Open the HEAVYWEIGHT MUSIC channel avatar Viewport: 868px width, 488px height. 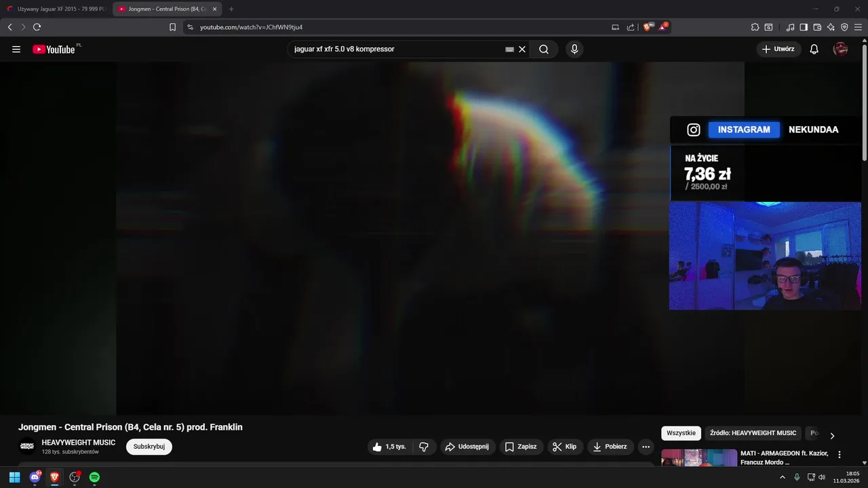click(27, 446)
